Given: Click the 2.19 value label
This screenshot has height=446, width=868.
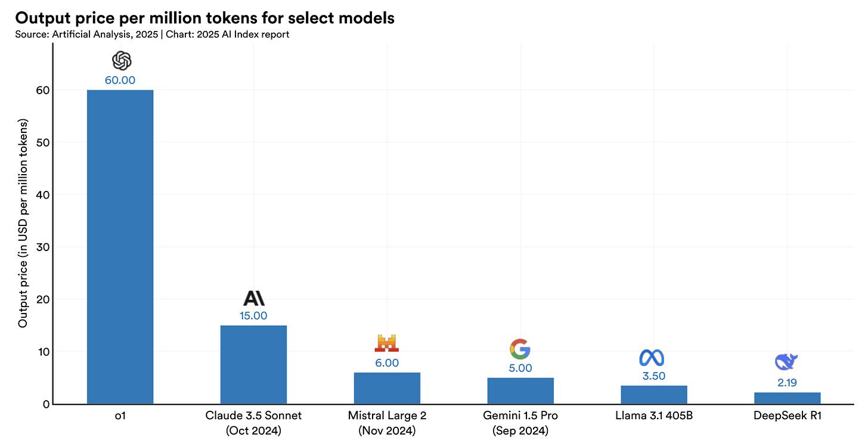Looking at the screenshot, I should (x=788, y=382).
